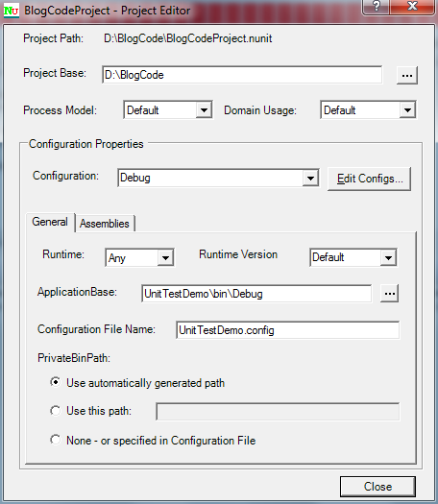
Task: Click the Edit Configs... button
Action: (x=369, y=179)
